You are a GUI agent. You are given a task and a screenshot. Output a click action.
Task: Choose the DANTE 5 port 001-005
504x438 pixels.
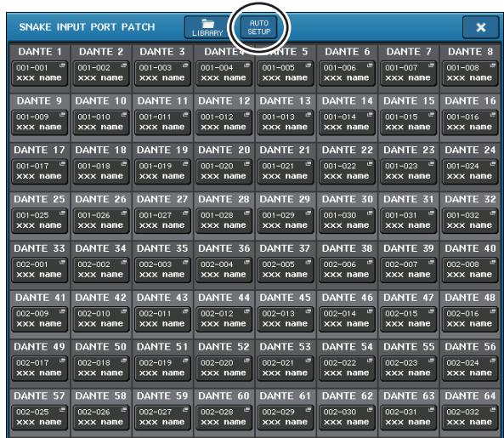pyautogui.click(x=286, y=73)
